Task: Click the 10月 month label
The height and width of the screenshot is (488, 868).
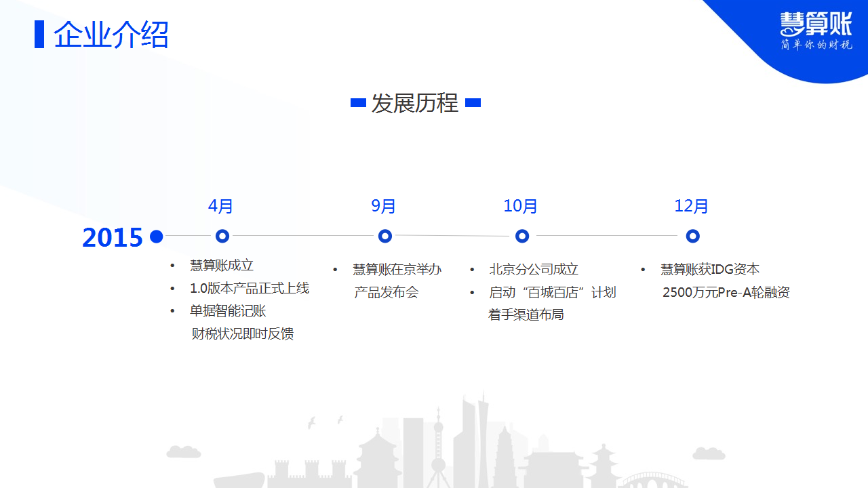Action: click(521, 206)
